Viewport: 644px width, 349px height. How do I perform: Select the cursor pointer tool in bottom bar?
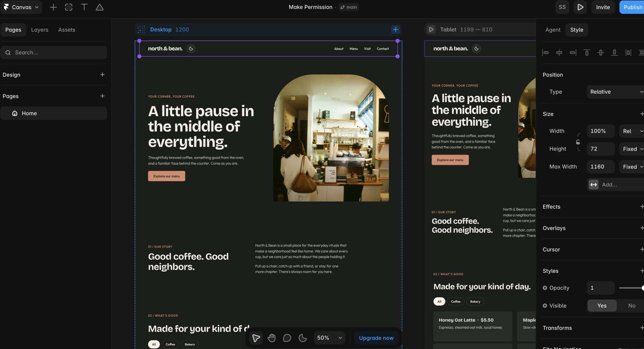(x=256, y=338)
